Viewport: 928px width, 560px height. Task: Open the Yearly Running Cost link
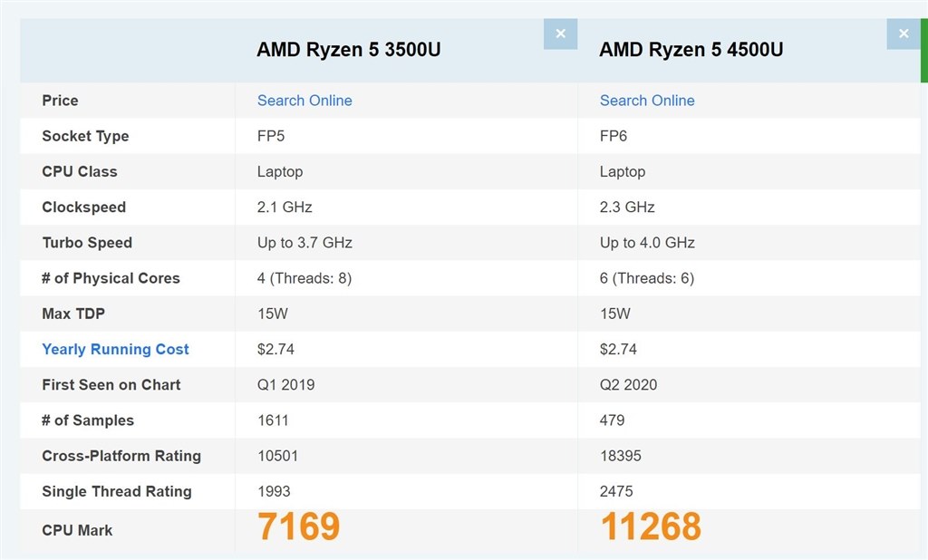pyautogui.click(x=115, y=349)
